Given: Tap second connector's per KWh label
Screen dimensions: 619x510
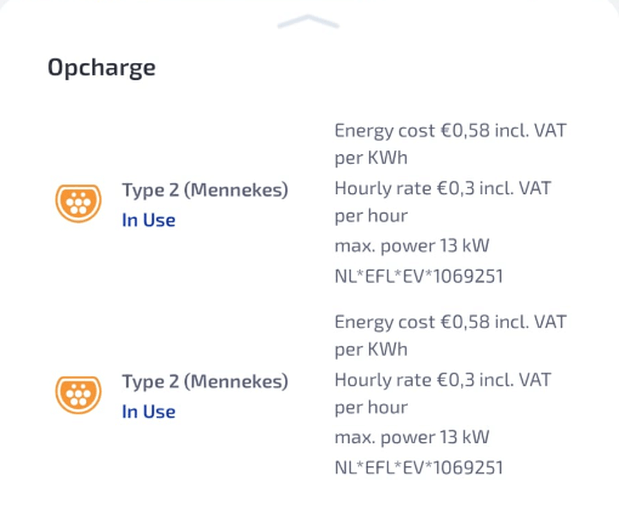Looking at the screenshot, I should pyautogui.click(x=371, y=350).
